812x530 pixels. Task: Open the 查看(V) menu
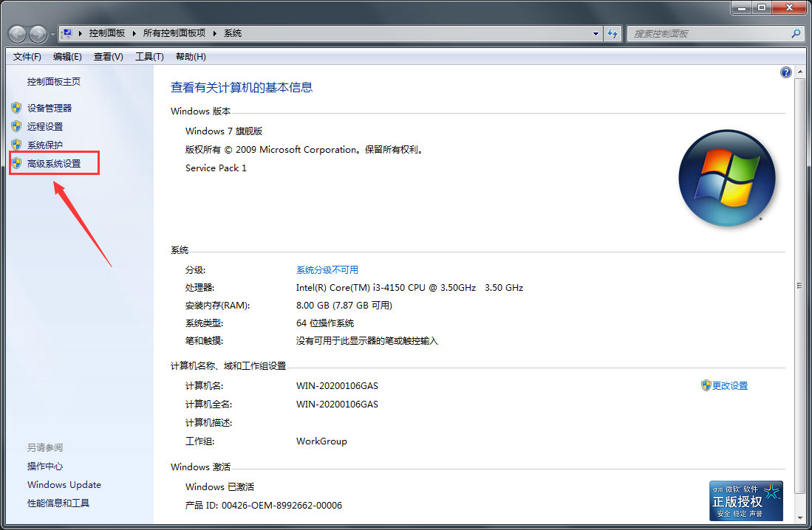coord(108,56)
